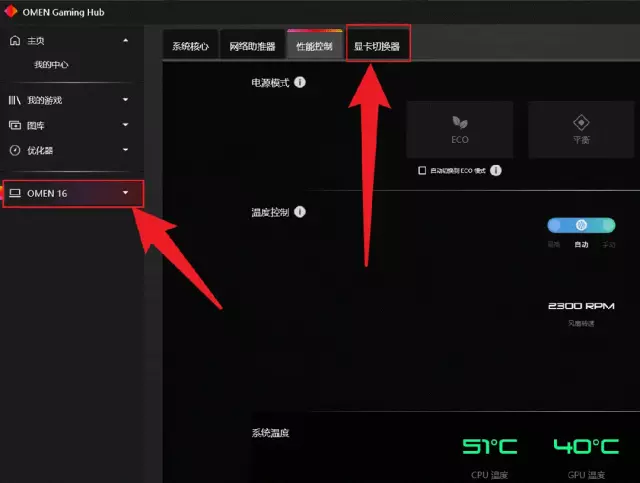Click the gallery icon beside 图库
640x483 pixels.
pos(15,125)
